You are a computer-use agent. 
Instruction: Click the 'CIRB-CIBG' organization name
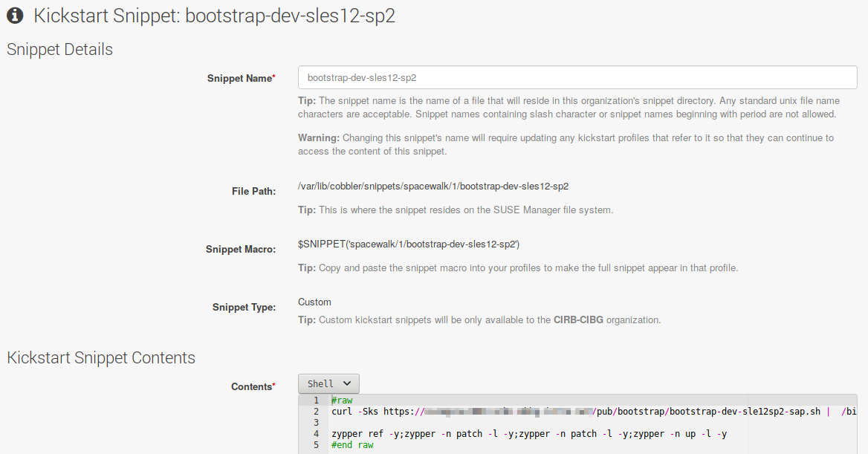pos(578,320)
